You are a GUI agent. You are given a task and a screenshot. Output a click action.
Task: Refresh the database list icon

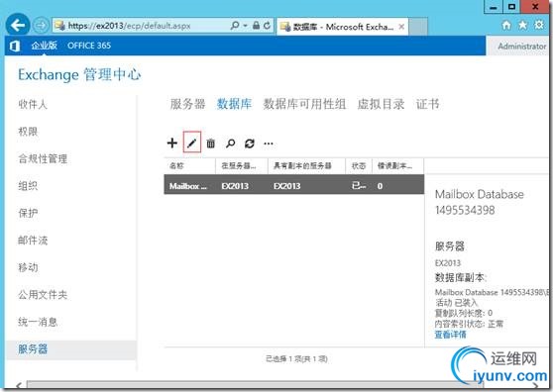click(250, 144)
